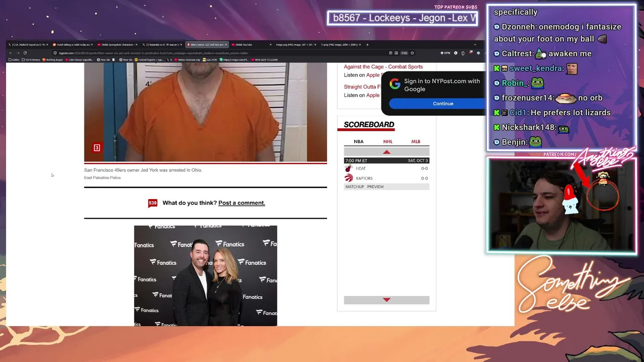Go back using the browser back arrow
Screen dimensions: 644x362
point(11,53)
